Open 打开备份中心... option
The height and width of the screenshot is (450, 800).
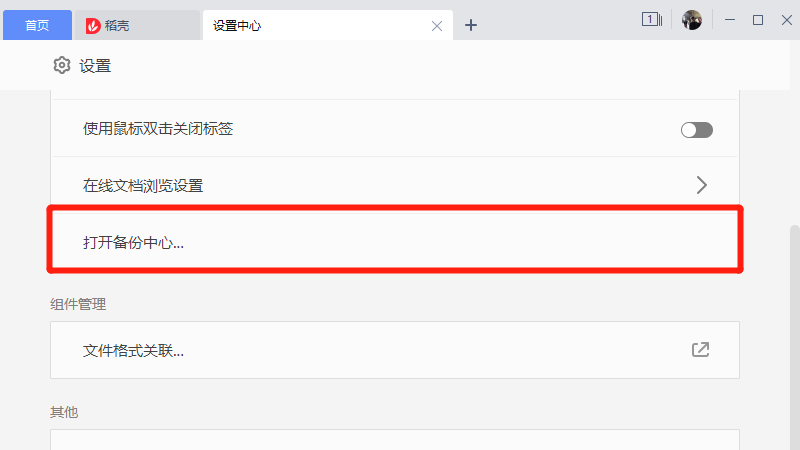(x=134, y=243)
